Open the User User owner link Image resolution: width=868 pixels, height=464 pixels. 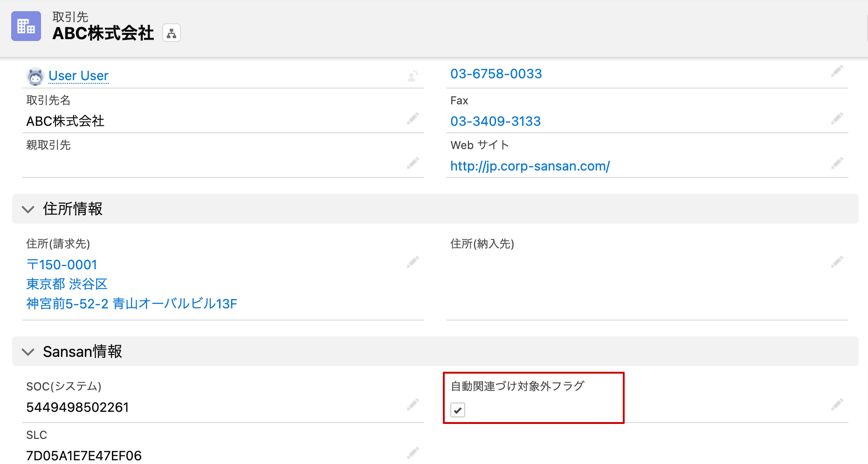point(78,75)
